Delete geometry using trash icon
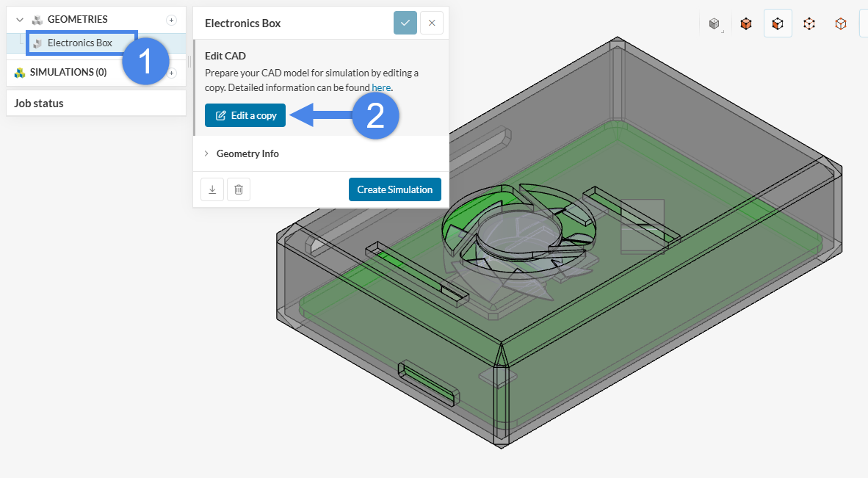The width and height of the screenshot is (868, 478). (x=239, y=189)
